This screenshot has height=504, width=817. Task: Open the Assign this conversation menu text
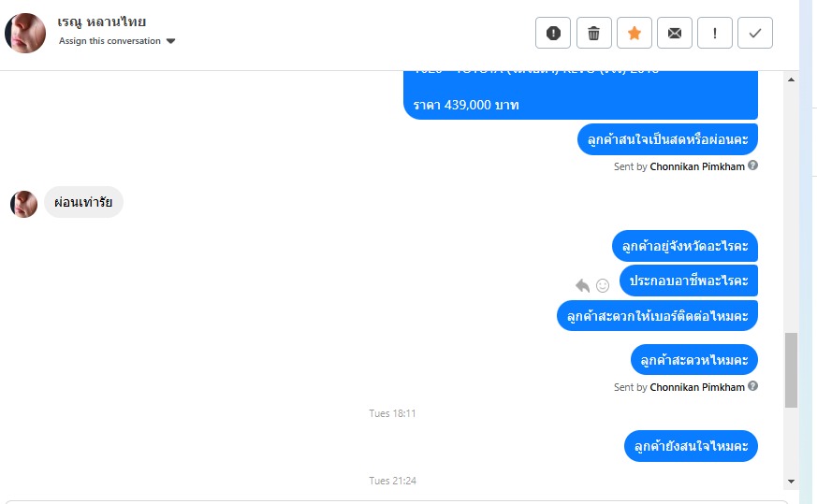[x=109, y=40]
